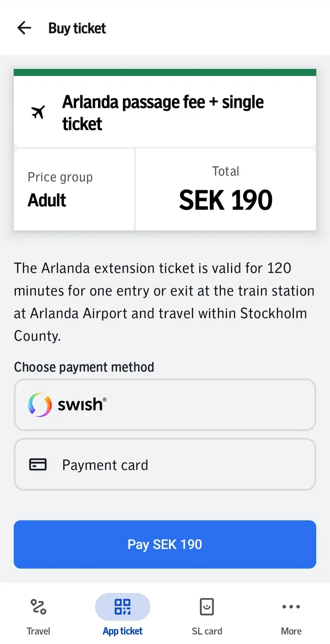Viewport: 330px width, 644px height.
Task: Tap the airplane icon on ticket
Action: [x=38, y=112]
